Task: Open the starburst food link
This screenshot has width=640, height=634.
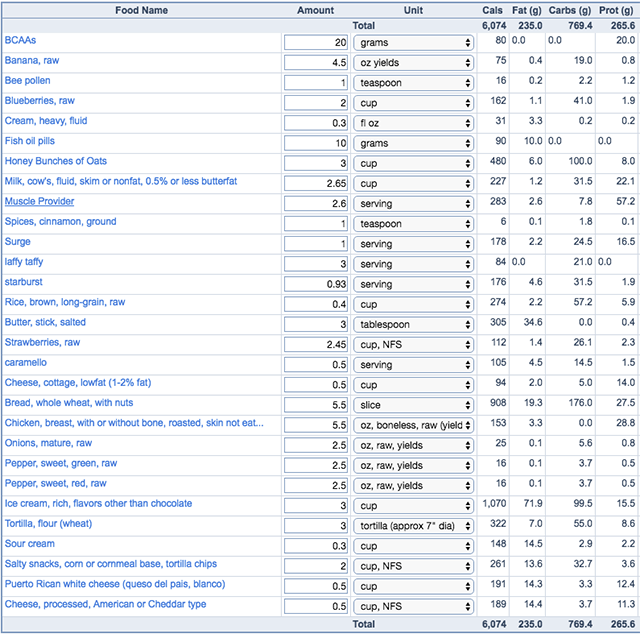Action: 23,282
